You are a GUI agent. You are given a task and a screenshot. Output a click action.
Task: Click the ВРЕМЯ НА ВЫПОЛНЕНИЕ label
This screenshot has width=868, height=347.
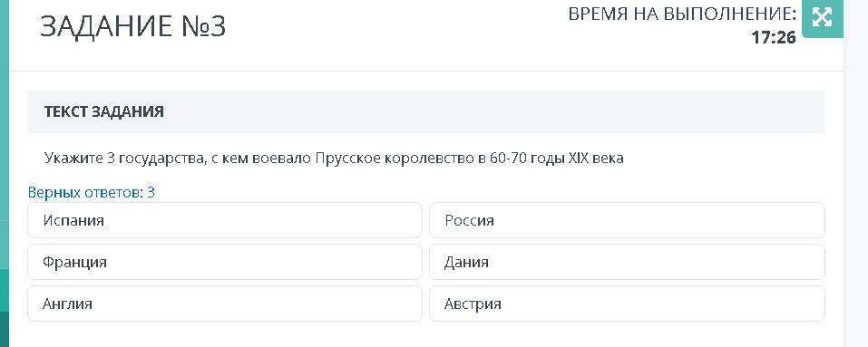point(682,14)
